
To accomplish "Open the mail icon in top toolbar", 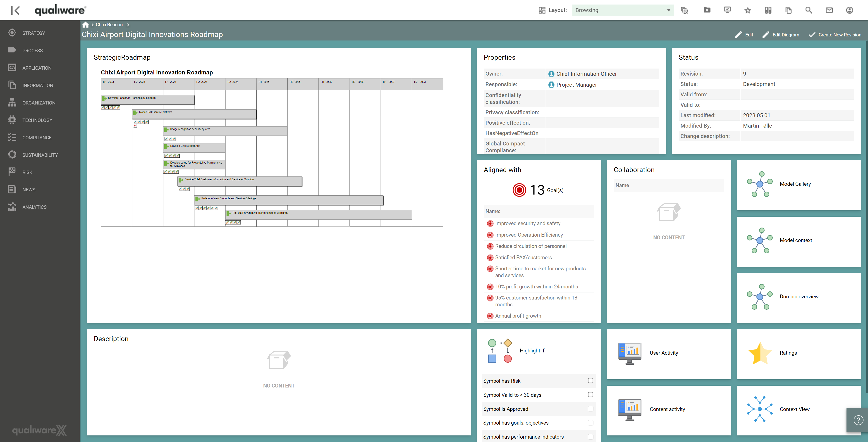I will coord(829,10).
